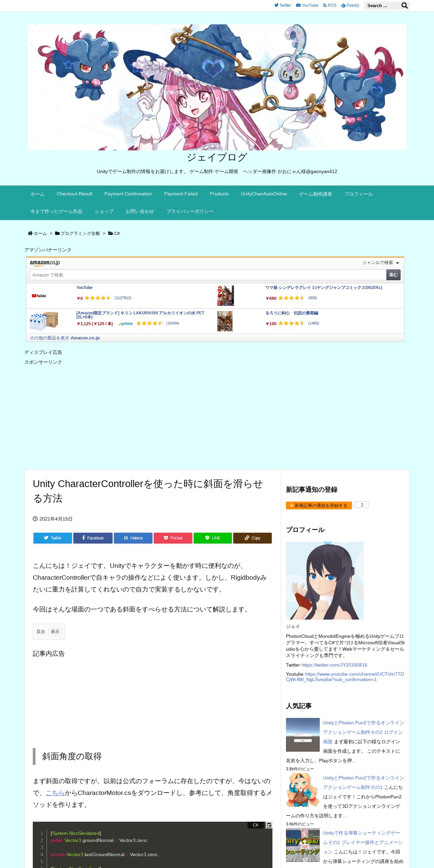
Task: Expand table of contents with 表示
Action: click(55, 631)
